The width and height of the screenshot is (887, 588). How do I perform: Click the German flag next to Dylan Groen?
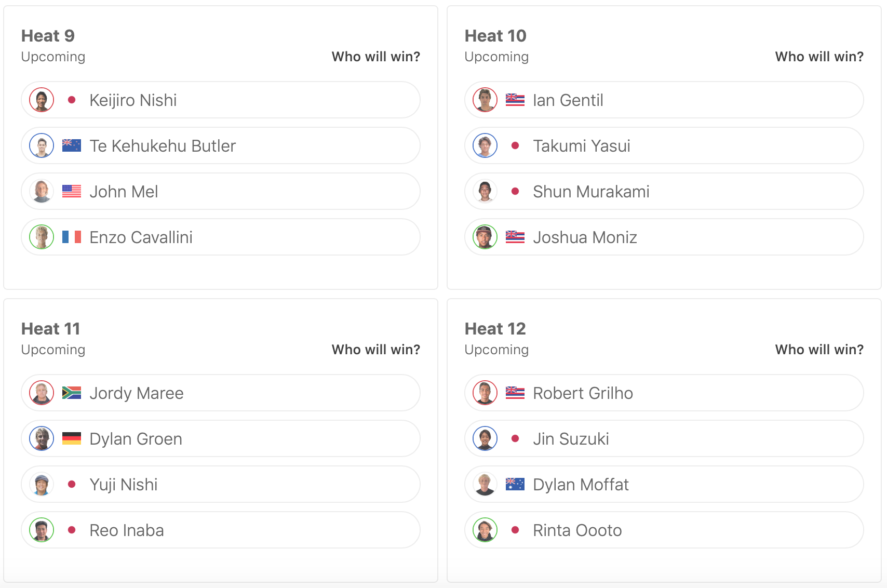[72, 438]
